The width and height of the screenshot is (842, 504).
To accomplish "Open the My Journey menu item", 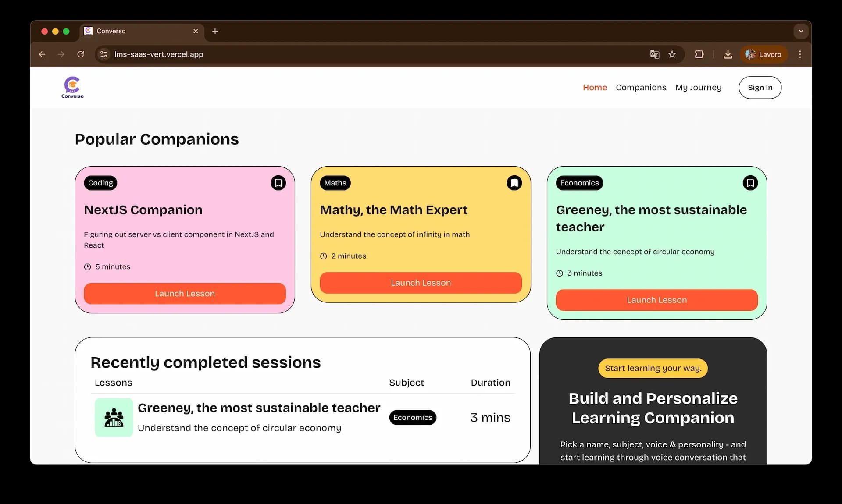I will [x=698, y=87].
